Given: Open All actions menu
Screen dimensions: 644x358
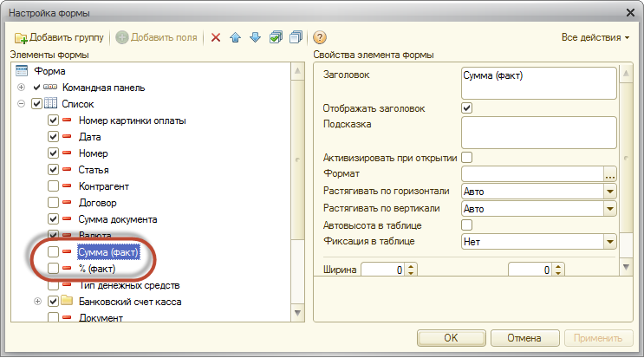Looking at the screenshot, I should tap(595, 37).
